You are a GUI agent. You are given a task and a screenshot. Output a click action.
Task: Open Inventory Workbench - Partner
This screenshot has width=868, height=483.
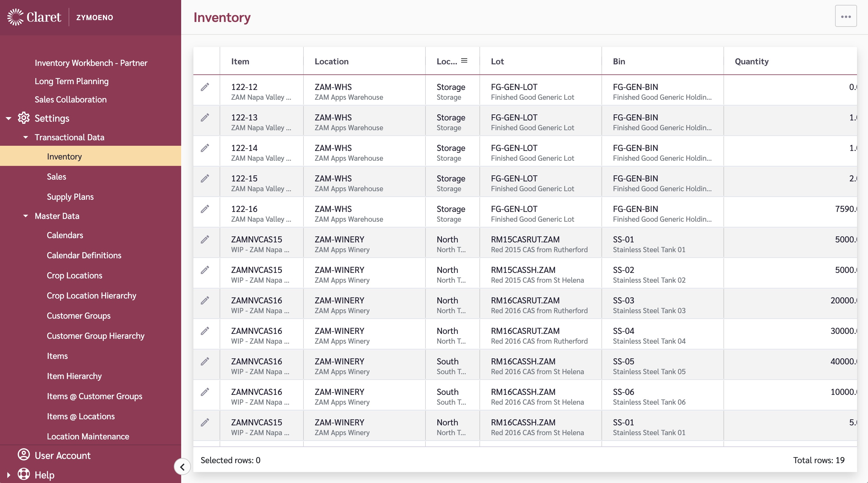click(x=91, y=63)
